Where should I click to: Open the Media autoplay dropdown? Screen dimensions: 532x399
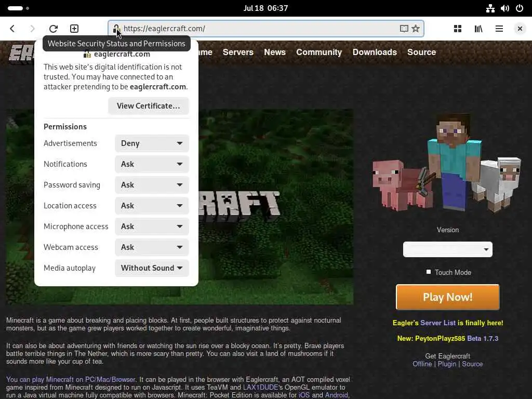152,268
